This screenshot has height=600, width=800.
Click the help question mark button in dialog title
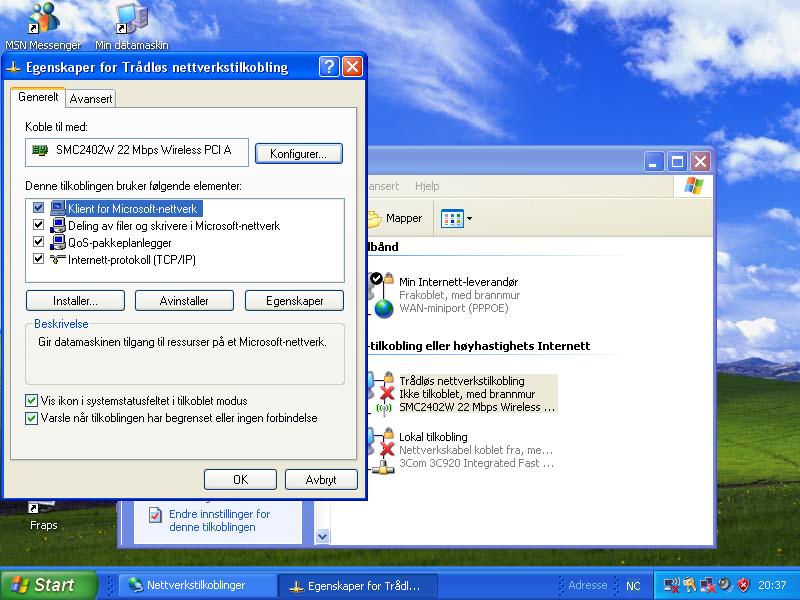(329, 67)
